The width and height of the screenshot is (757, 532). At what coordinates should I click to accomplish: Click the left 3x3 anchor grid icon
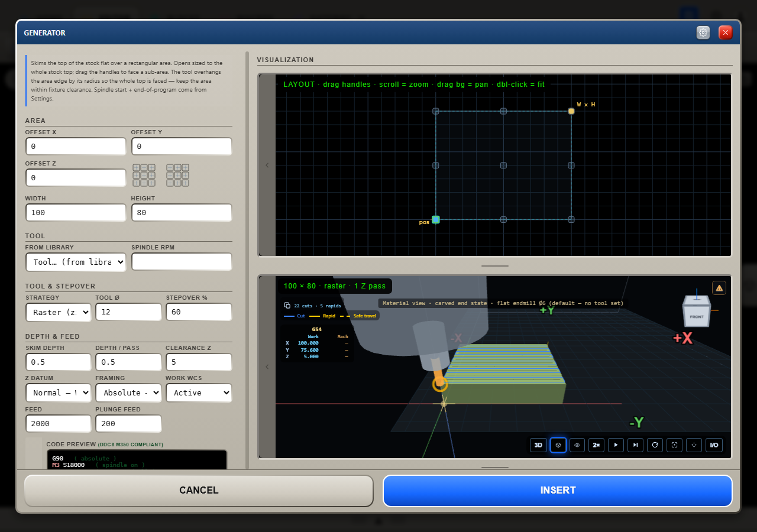click(x=144, y=176)
